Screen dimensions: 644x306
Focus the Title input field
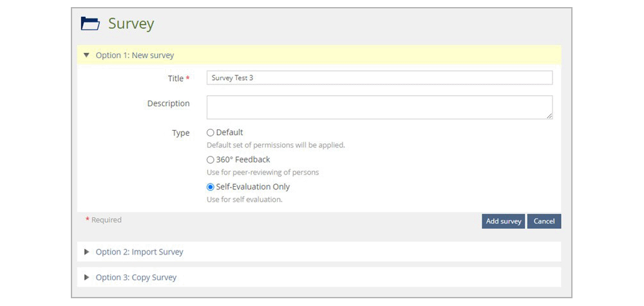(379, 78)
